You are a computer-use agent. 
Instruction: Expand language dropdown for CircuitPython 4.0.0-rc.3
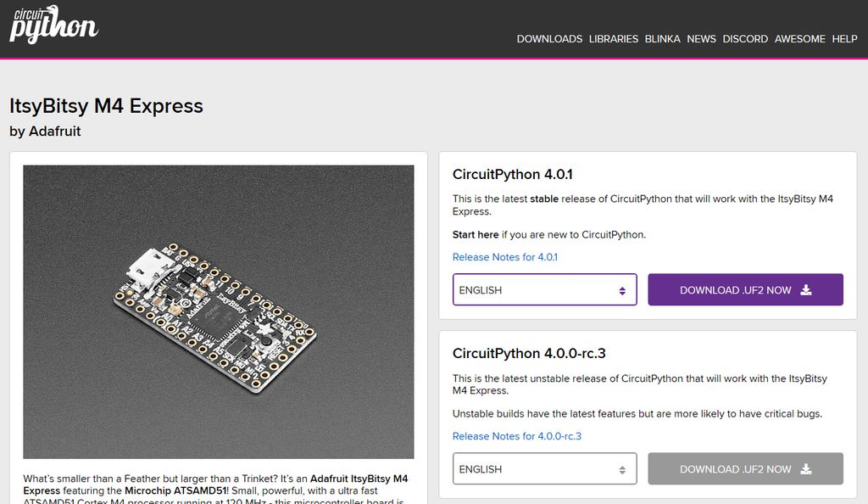(x=545, y=468)
